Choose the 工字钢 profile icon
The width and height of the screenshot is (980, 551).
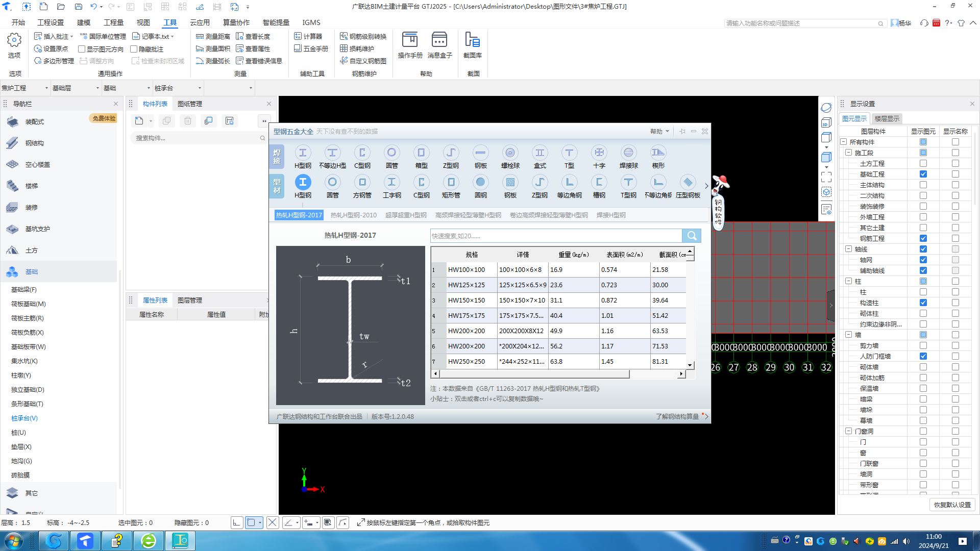point(391,186)
